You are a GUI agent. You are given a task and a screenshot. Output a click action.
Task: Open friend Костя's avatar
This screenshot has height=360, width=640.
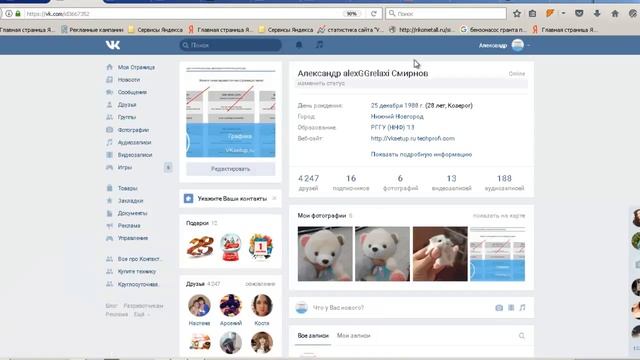[x=262, y=305]
